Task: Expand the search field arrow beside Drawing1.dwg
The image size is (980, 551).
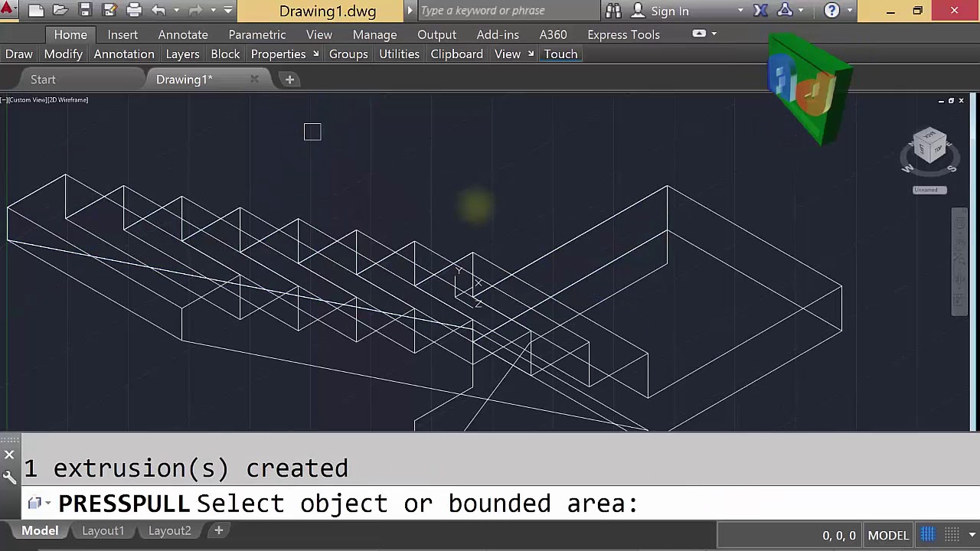Action: (410, 11)
